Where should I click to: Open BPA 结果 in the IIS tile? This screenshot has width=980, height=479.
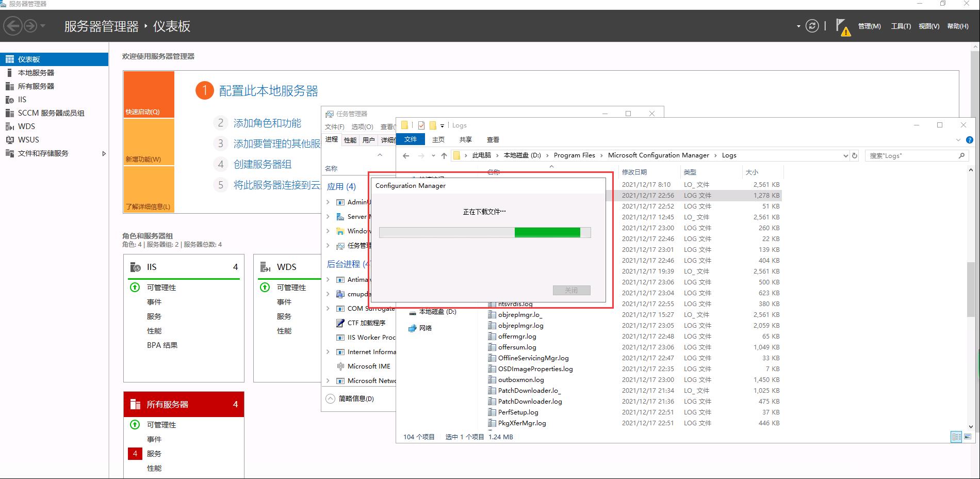tap(162, 345)
